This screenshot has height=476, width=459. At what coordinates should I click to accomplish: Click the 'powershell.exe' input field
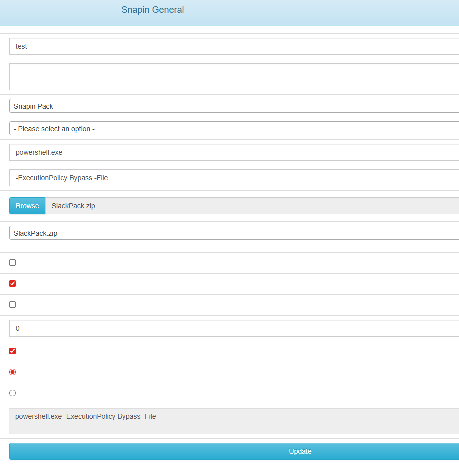click(234, 152)
